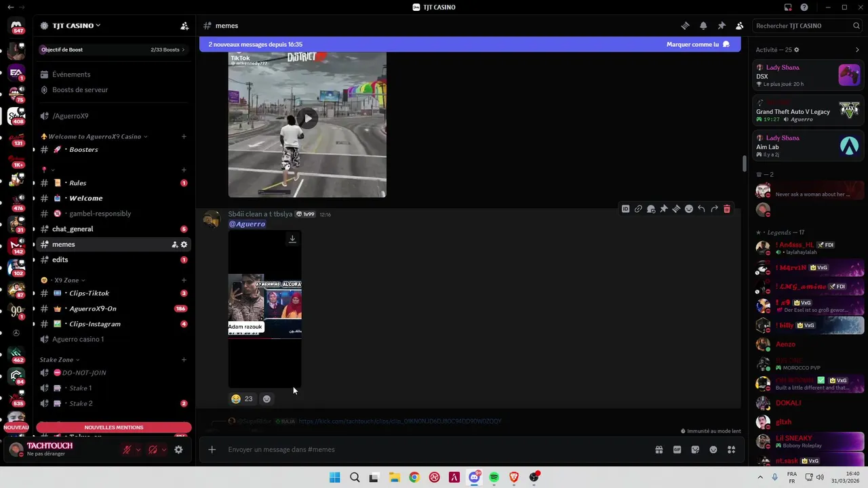
Task: Open microphone input options chevron
Action: pos(138,449)
